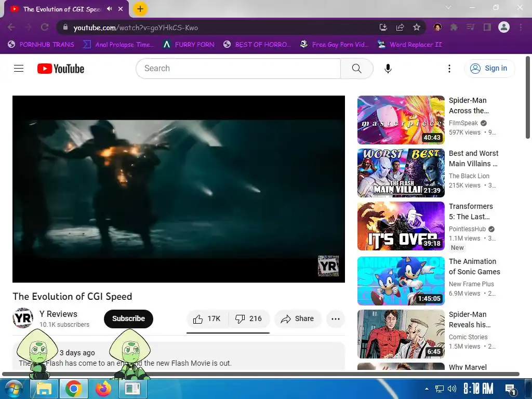Open Y Reviews channel avatar
Image resolution: width=532 pixels, height=399 pixels.
click(23, 318)
